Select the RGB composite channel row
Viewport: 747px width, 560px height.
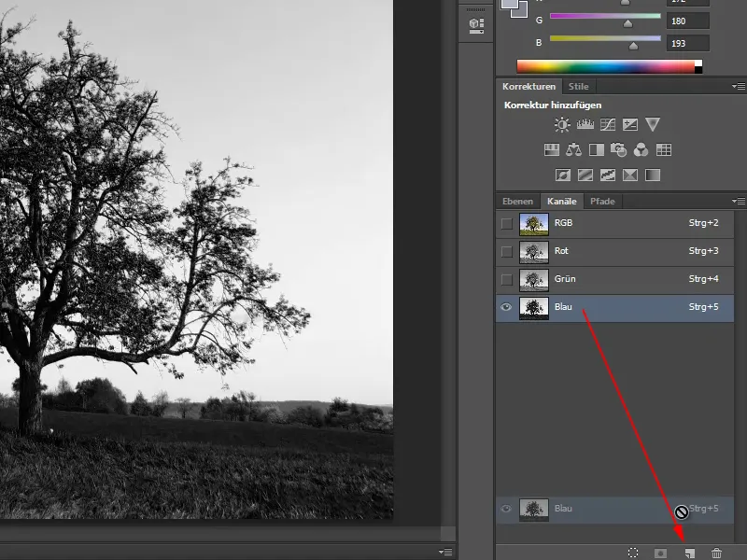[x=614, y=224]
